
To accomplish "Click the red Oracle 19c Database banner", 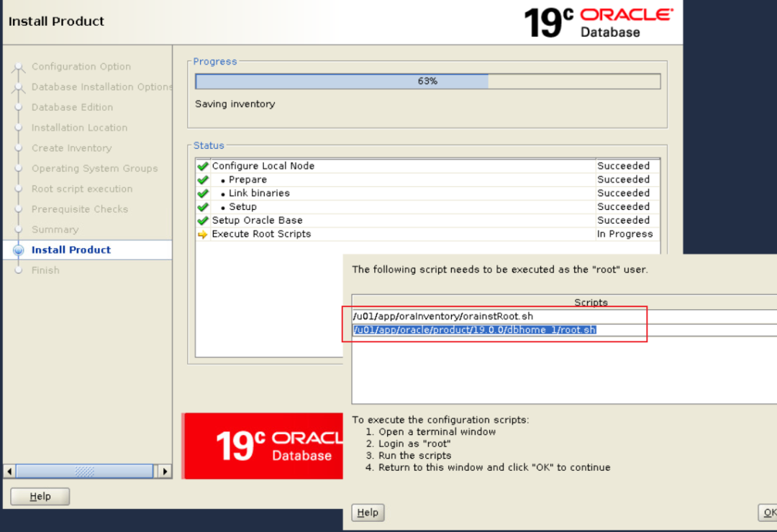I will (x=263, y=446).
